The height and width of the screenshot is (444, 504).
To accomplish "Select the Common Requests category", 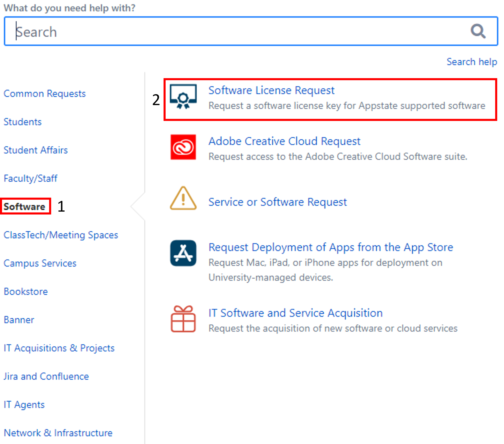I will (x=45, y=94).
